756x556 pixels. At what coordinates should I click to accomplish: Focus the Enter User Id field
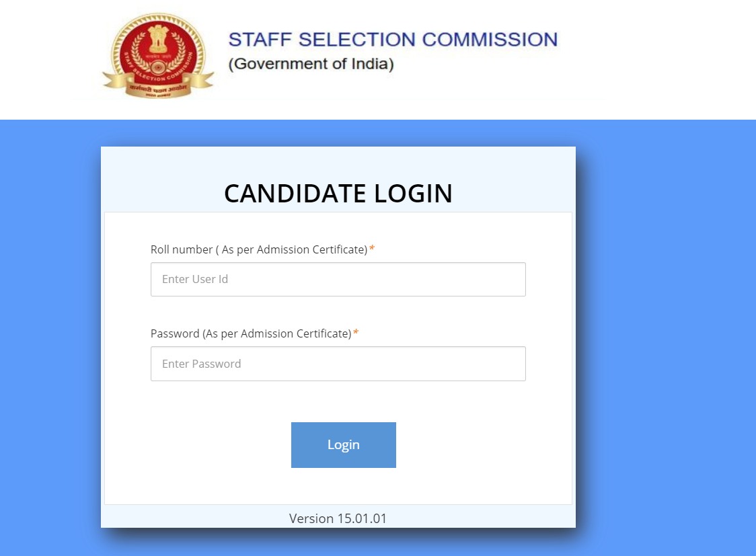[338, 279]
